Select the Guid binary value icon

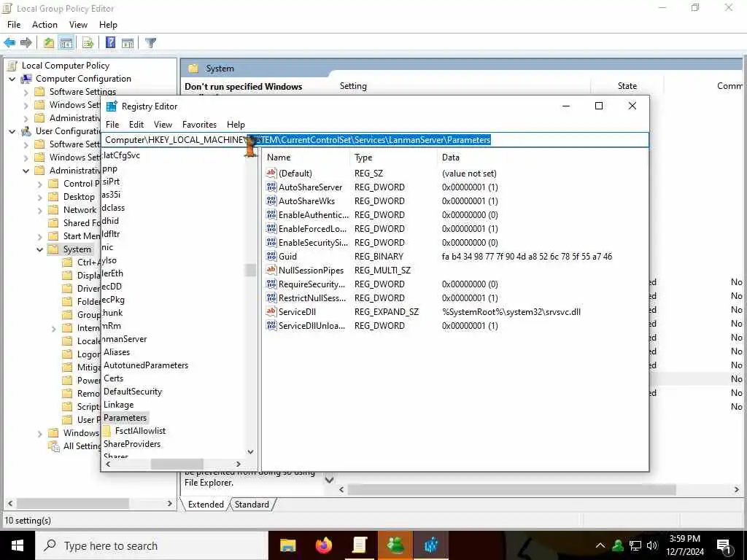[x=271, y=256]
